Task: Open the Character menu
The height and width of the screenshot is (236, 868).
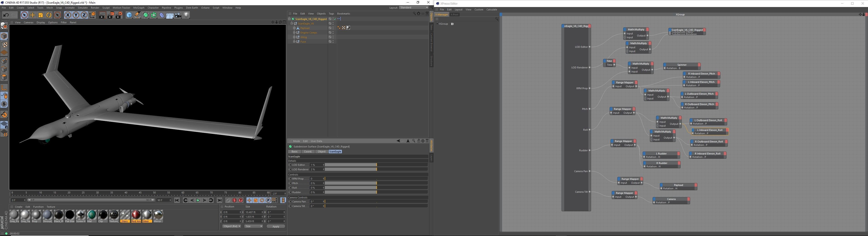Action: click(x=153, y=8)
